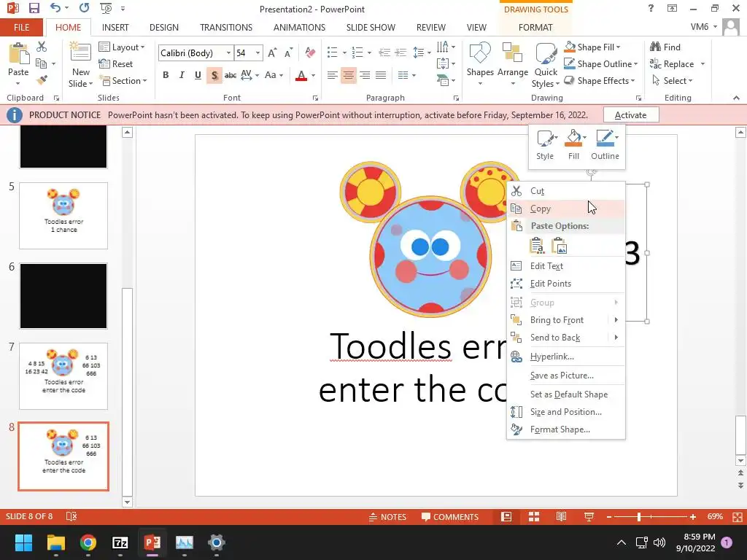The height and width of the screenshot is (560, 747).
Task: Switch to Reading View icon
Action: click(561, 517)
